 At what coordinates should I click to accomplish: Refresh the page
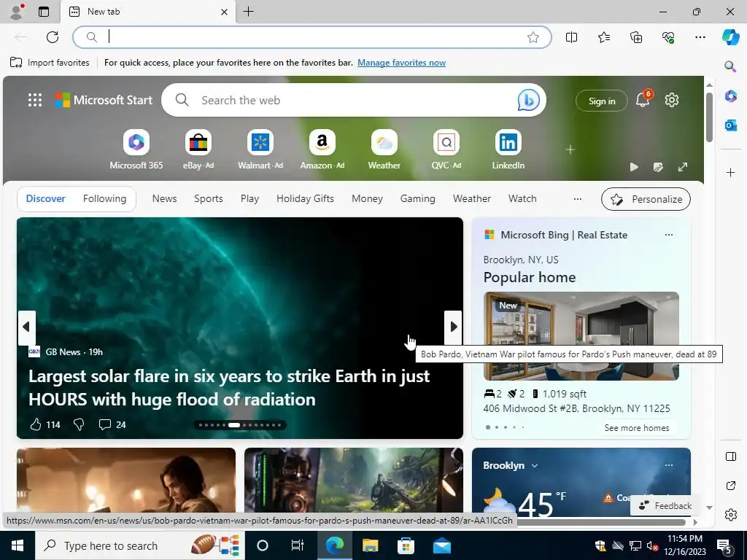[x=53, y=37]
